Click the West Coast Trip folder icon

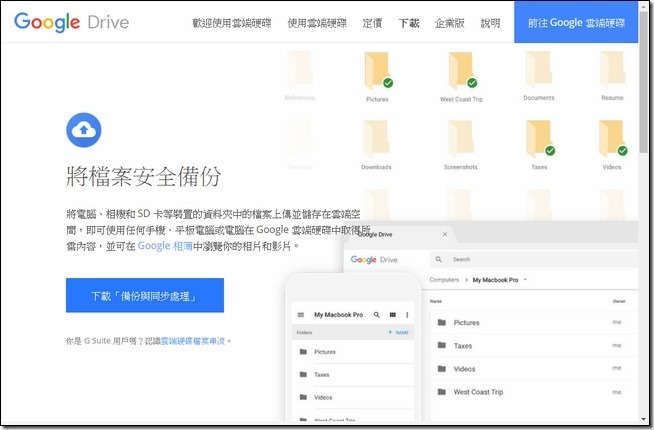(462, 71)
